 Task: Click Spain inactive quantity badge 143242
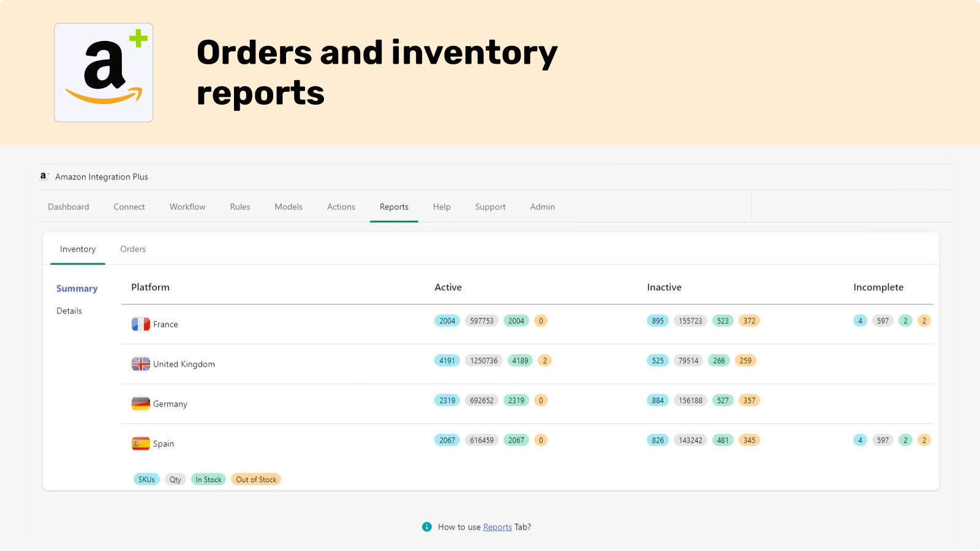(690, 440)
